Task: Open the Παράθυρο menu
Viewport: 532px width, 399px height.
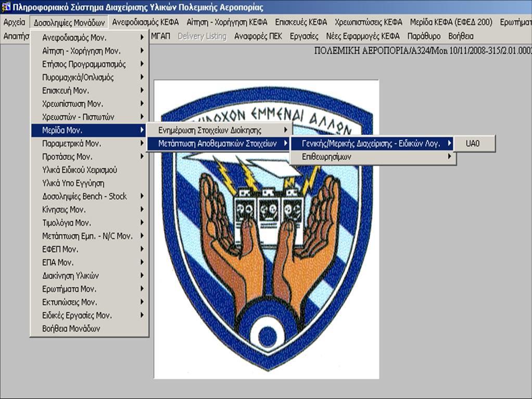Action: [424, 36]
